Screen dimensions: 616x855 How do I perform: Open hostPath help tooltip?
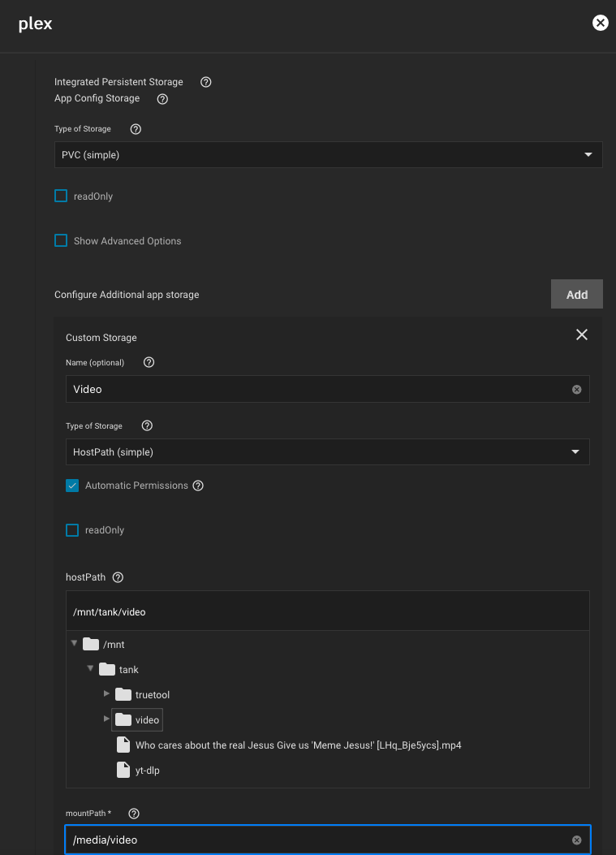[118, 577]
